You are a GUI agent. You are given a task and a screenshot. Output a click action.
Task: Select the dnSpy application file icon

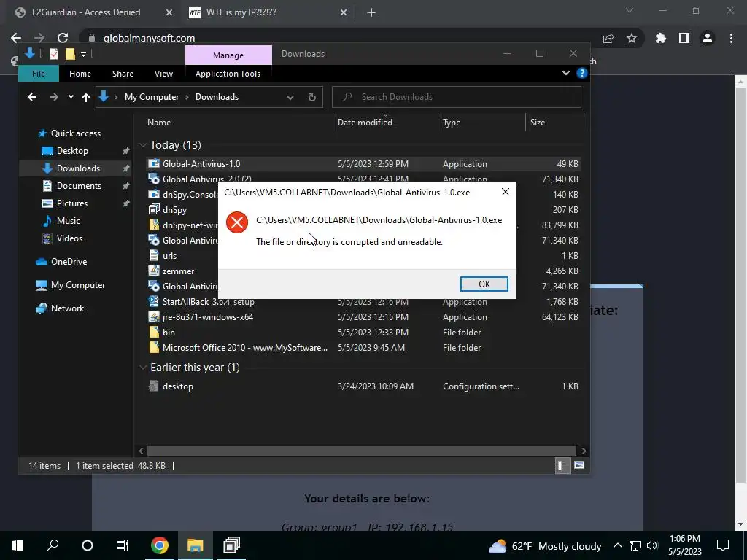point(153,209)
